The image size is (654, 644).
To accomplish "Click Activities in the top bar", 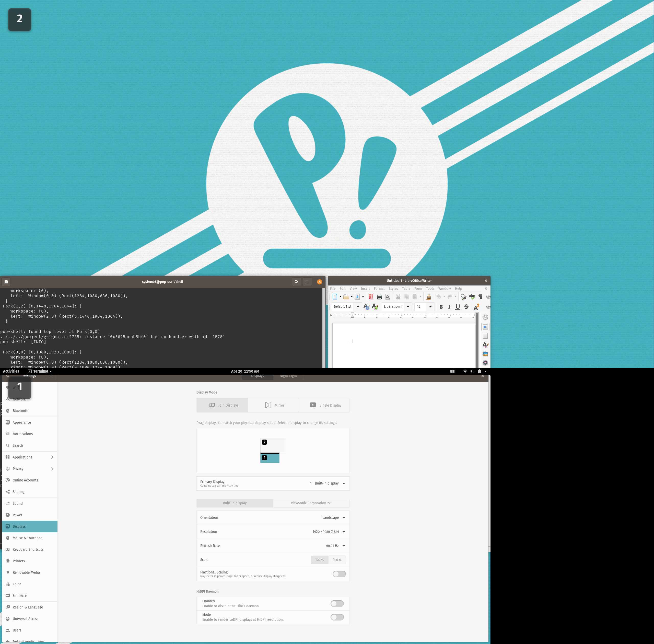I will point(11,371).
